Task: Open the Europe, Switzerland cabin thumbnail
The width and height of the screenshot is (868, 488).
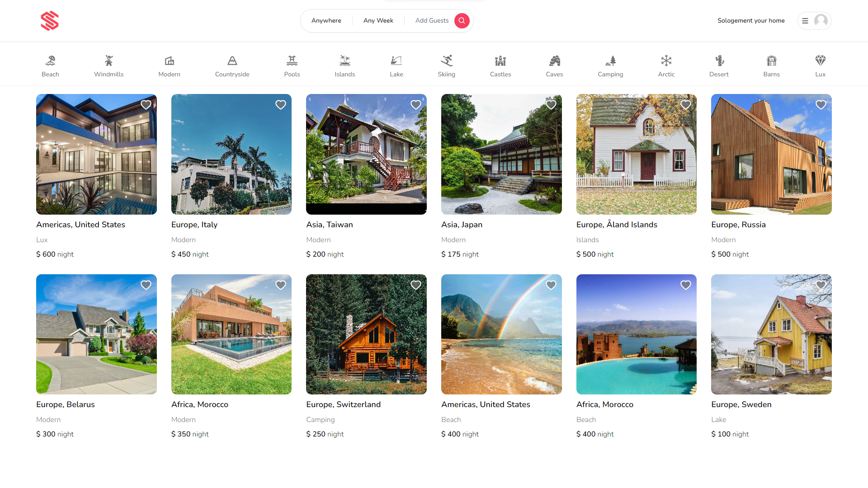Action: 366,334
